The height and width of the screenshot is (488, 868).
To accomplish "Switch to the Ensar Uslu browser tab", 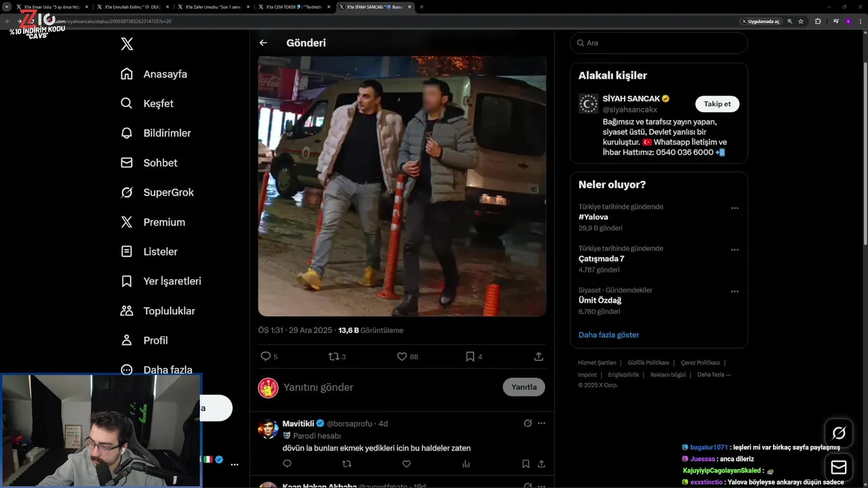I will coord(53,7).
